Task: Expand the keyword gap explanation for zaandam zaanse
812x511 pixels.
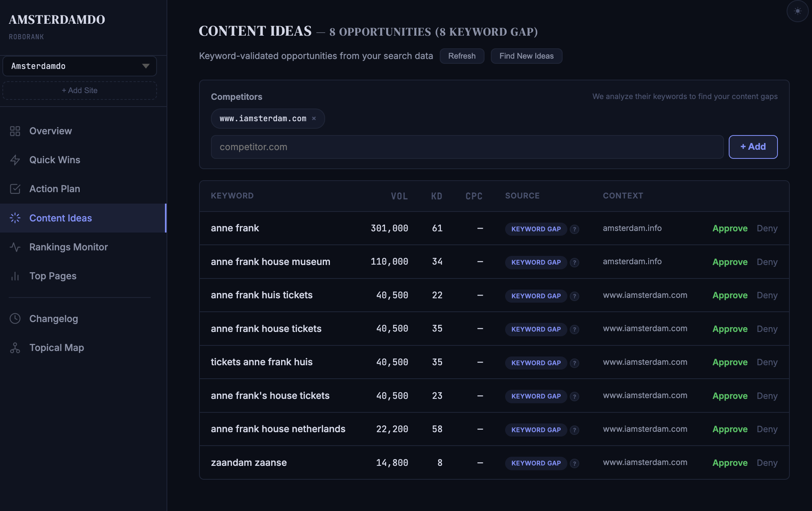Action: coord(574,463)
